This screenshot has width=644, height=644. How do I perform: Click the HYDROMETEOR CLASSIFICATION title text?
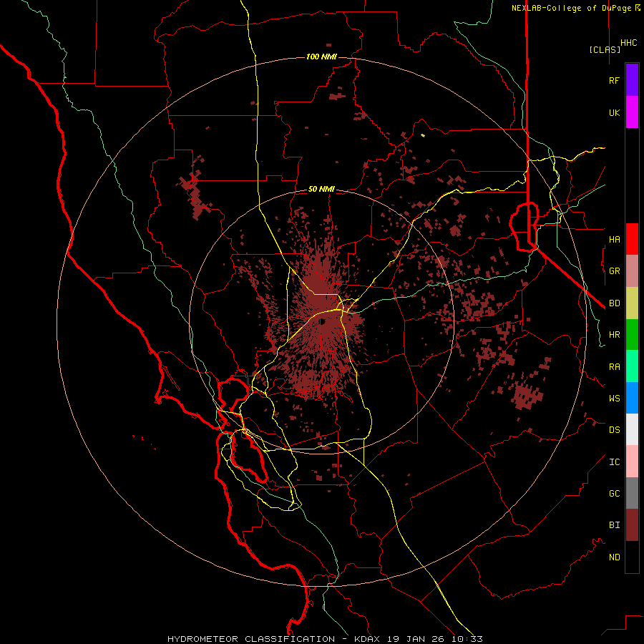point(251,639)
